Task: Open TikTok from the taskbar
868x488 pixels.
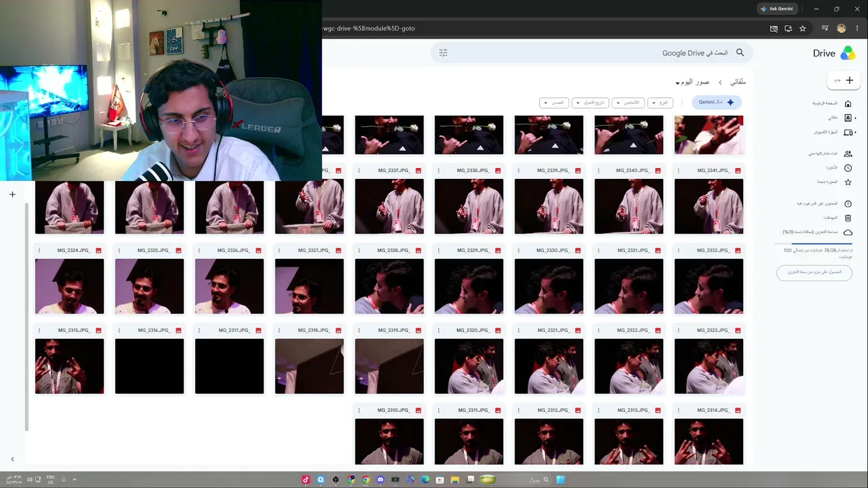Action: coord(306,480)
